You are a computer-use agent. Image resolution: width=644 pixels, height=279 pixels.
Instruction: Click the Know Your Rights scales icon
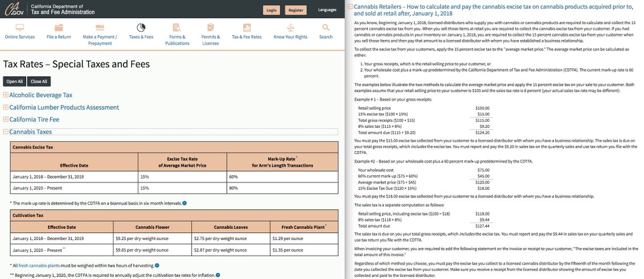click(x=290, y=27)
